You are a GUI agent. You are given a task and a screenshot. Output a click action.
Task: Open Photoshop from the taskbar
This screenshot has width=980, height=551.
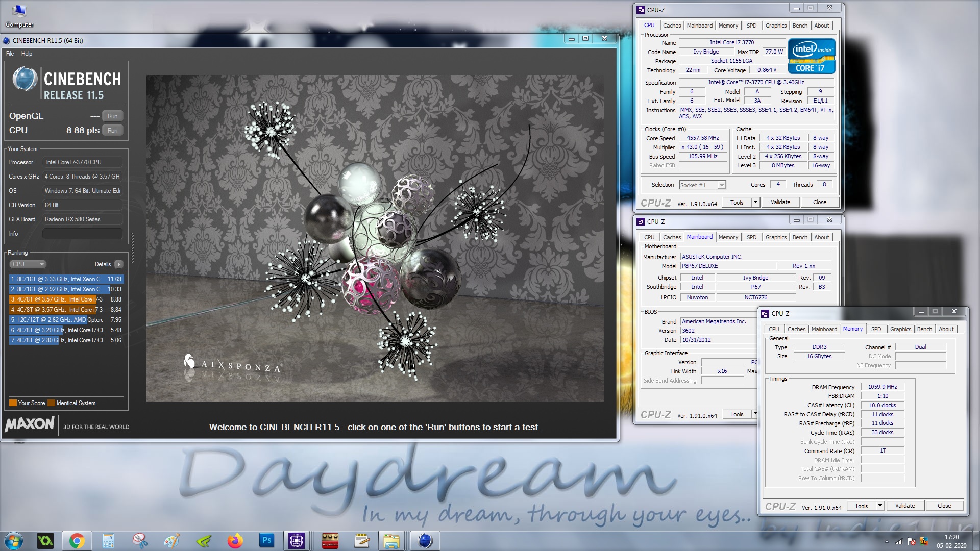point(266,541)
